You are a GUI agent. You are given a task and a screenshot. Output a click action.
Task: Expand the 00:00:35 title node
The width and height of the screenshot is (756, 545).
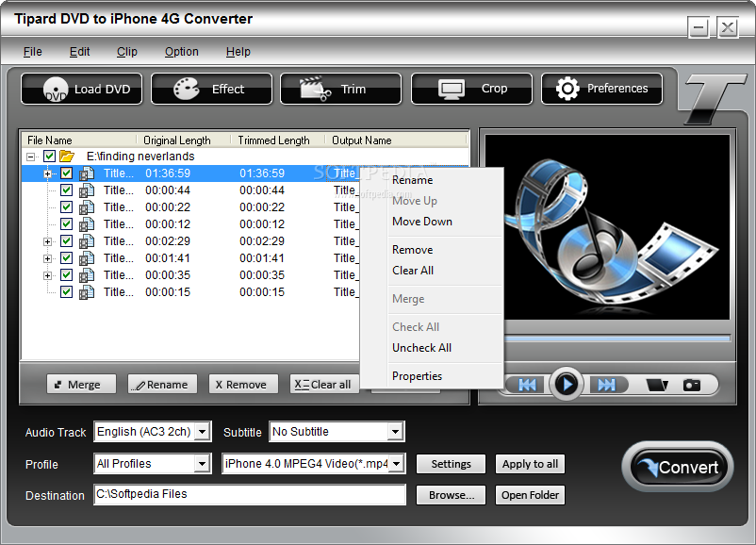click(48, 276)
